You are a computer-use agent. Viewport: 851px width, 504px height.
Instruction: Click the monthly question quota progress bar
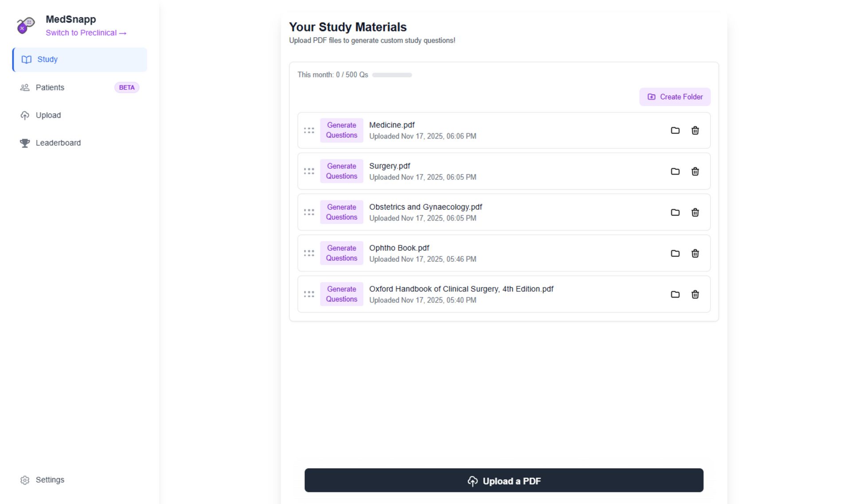coord(392,75)
